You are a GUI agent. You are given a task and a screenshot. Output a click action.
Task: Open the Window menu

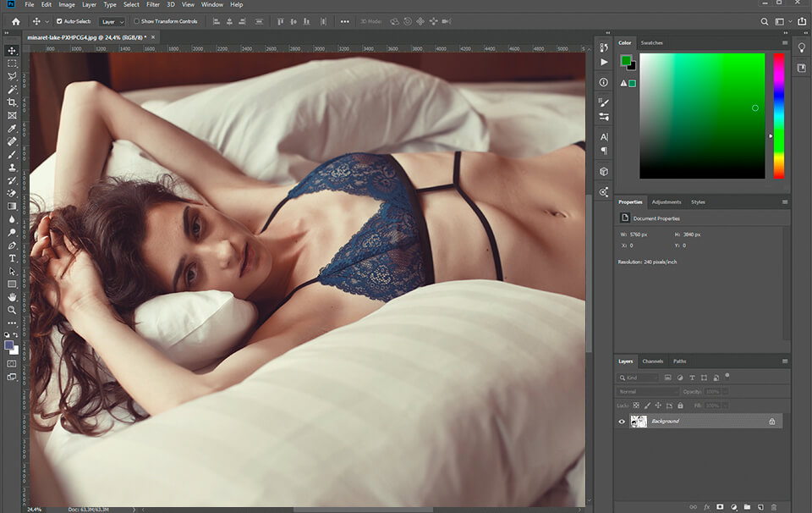pyautogui.click(x=212, y=5)
